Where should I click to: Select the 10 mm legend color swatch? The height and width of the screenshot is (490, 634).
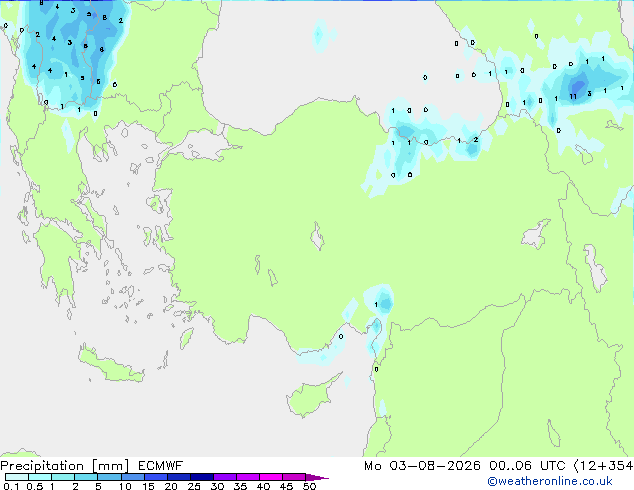click(x=133, y=477)
